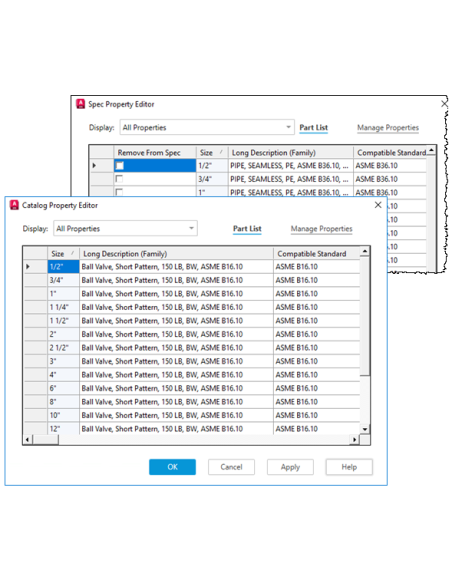Click the Cancel button
The height and width of the screenshot is (584, 452).
pos(231,467)
